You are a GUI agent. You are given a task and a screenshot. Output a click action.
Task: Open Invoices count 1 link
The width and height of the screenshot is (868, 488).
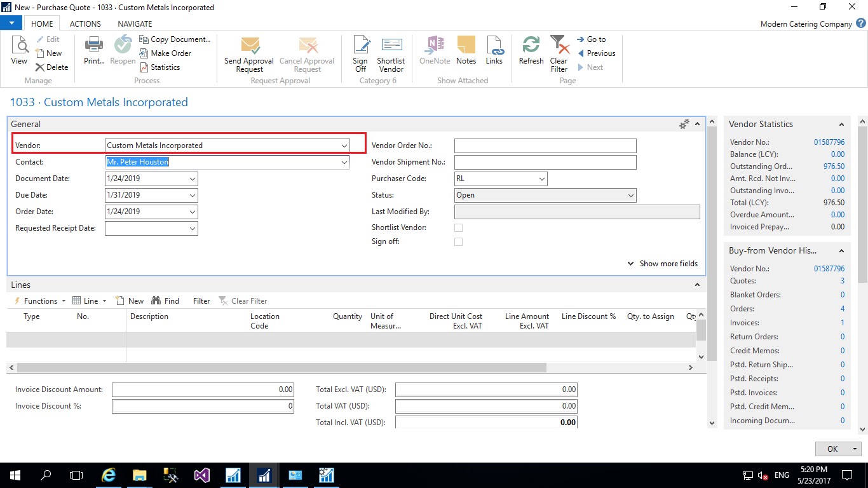[843, 323]
